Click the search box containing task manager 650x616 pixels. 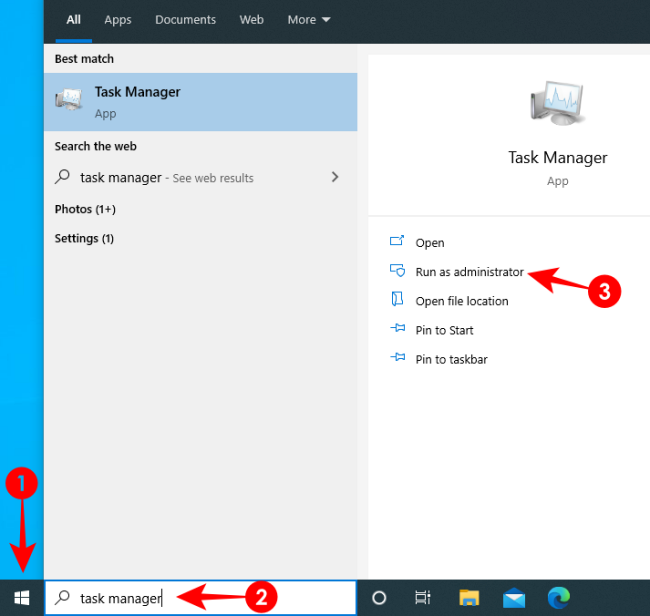point(200,598)
